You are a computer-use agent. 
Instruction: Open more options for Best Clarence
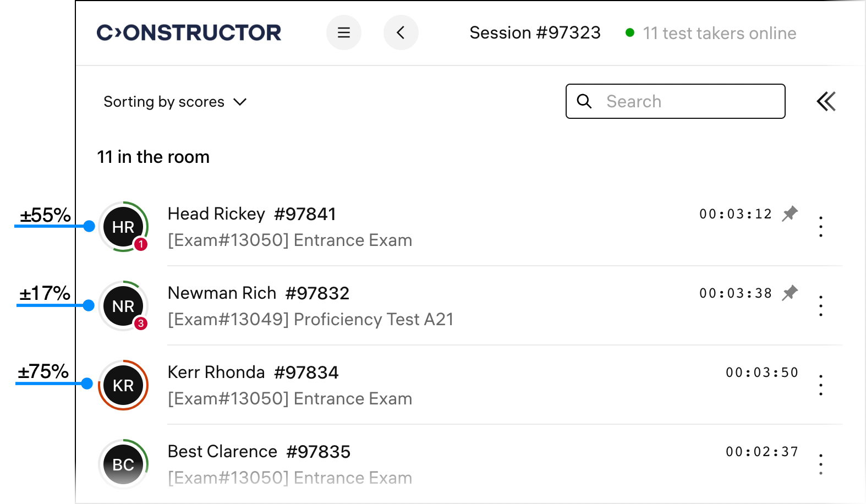(820, 464)
